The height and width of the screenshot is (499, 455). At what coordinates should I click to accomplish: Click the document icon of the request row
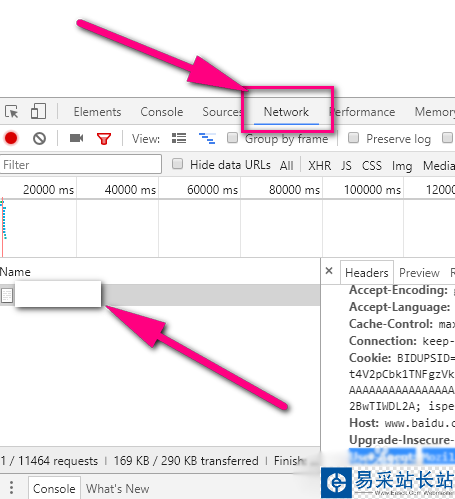coord(7,295)
